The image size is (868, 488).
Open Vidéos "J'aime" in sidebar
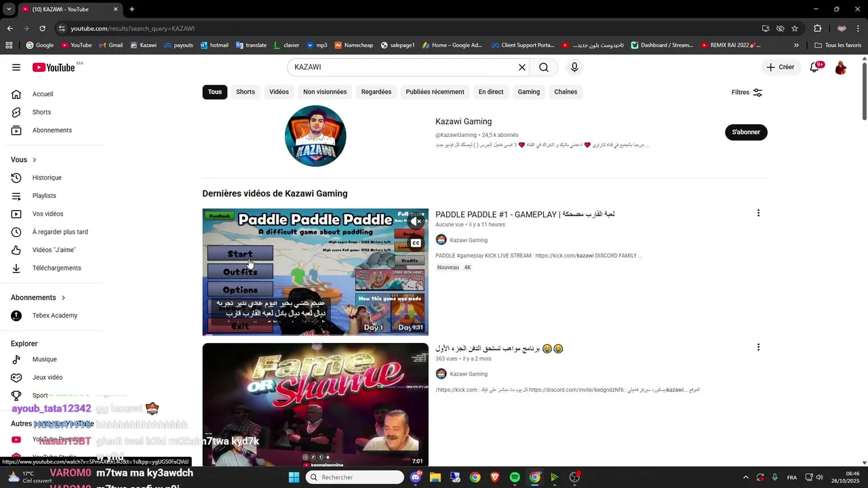click(54, 250)
